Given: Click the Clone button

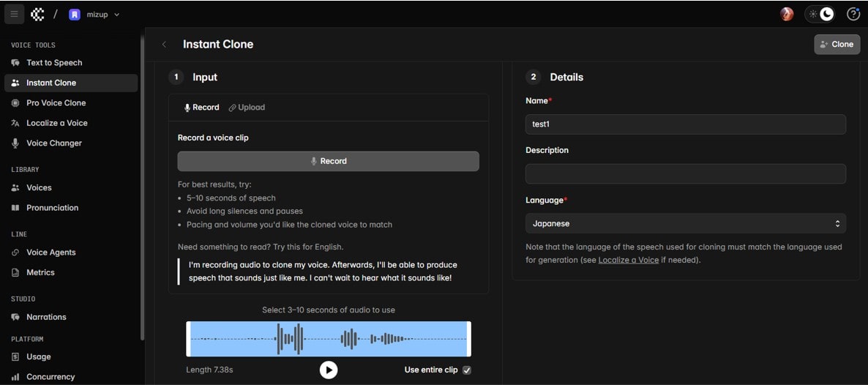Looking at the screenshot, I should tap(837, 45).
